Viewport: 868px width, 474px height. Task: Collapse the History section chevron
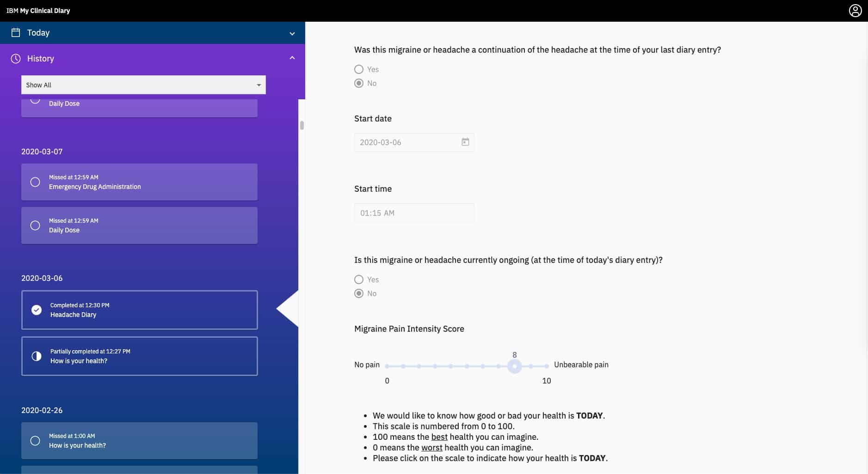point(292,58)
